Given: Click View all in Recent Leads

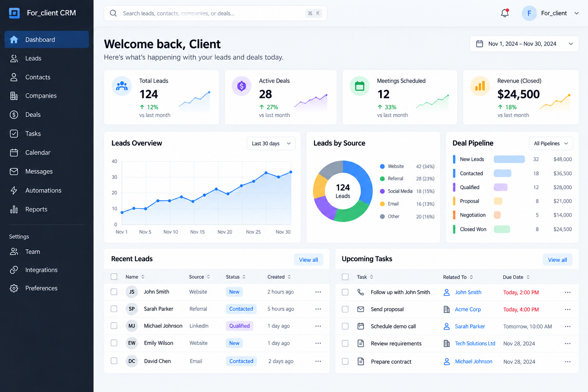Looking at the screenshot, I should 309,260.
